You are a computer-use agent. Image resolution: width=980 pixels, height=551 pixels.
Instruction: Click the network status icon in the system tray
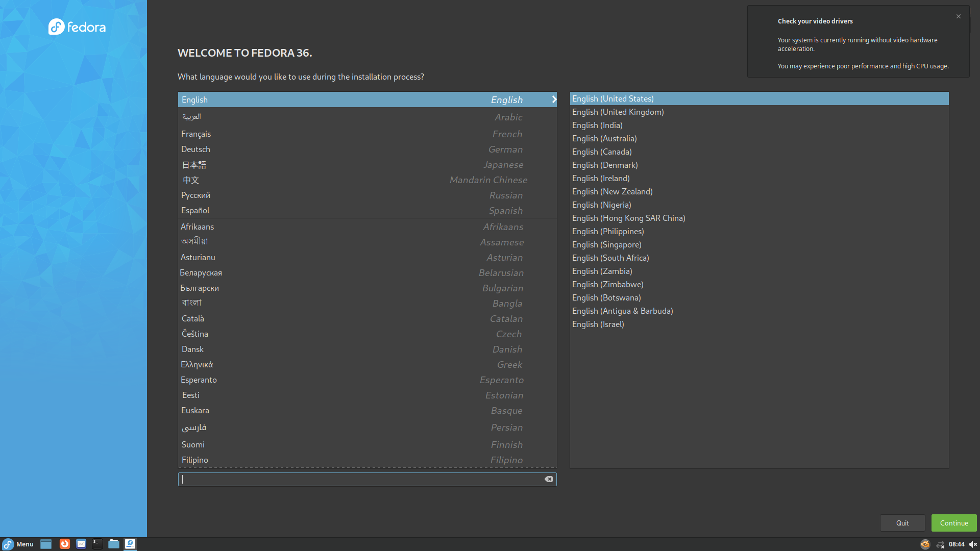pos(941,544)
